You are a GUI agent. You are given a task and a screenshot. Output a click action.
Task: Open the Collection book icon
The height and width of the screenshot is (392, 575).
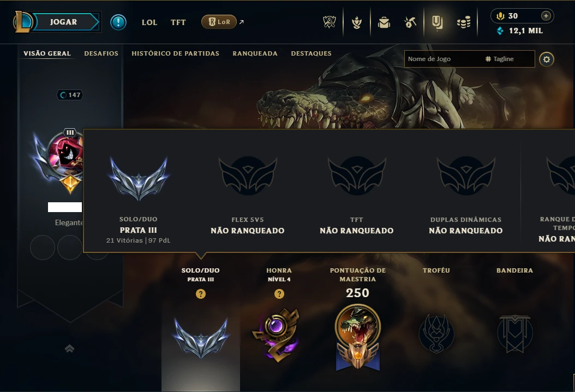point(437,23)
